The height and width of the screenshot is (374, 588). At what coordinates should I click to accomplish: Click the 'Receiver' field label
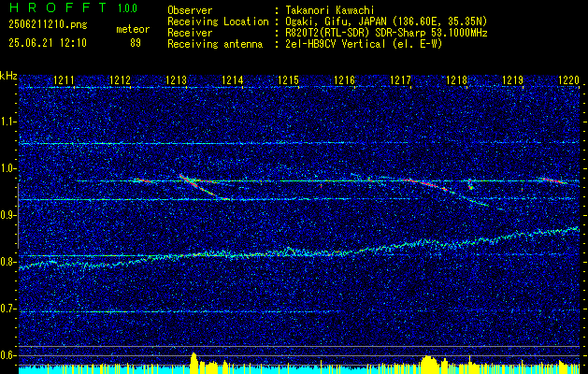(x=190, y=33)
